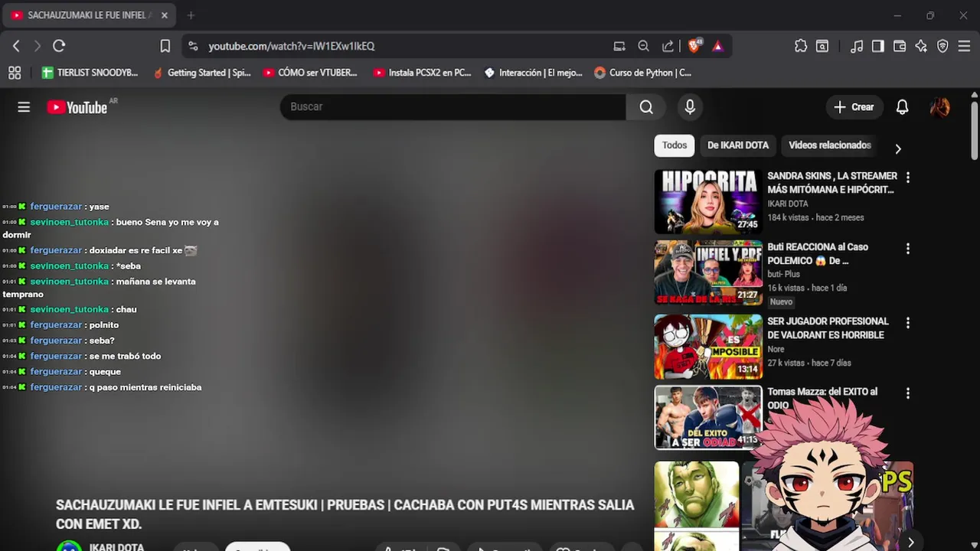Open the Brave playlist music note icon
The height and width of the screenshot is (551, 980).
(x=857, y=46)
